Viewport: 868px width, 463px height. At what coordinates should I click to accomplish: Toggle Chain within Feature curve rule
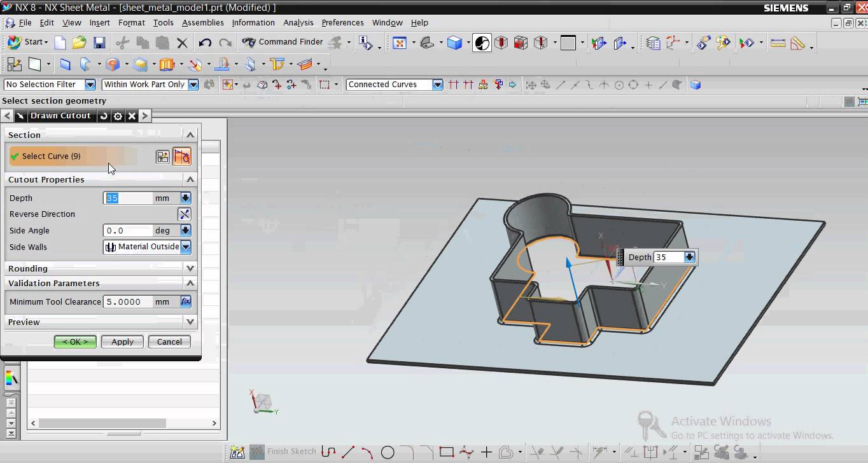coord(483,85)
